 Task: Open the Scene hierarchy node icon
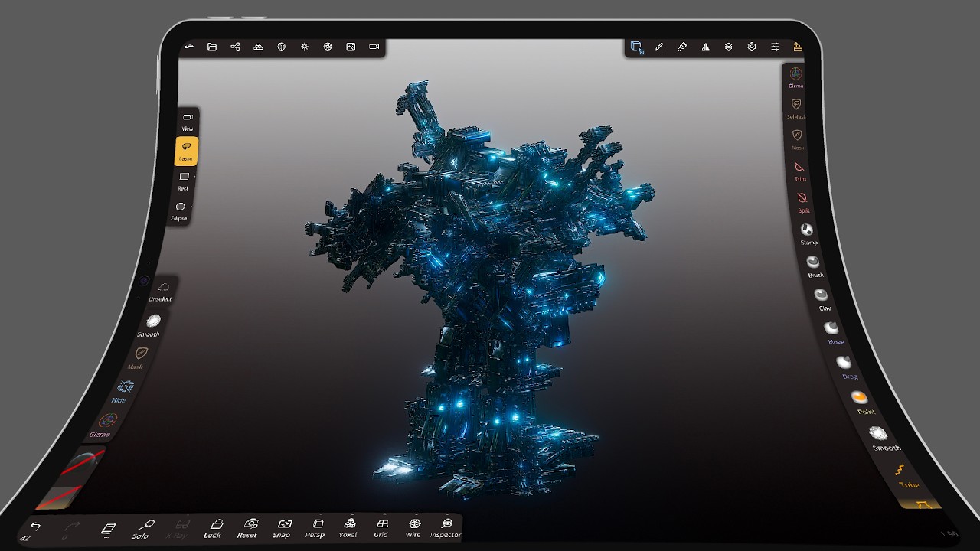tap(235, 47)
